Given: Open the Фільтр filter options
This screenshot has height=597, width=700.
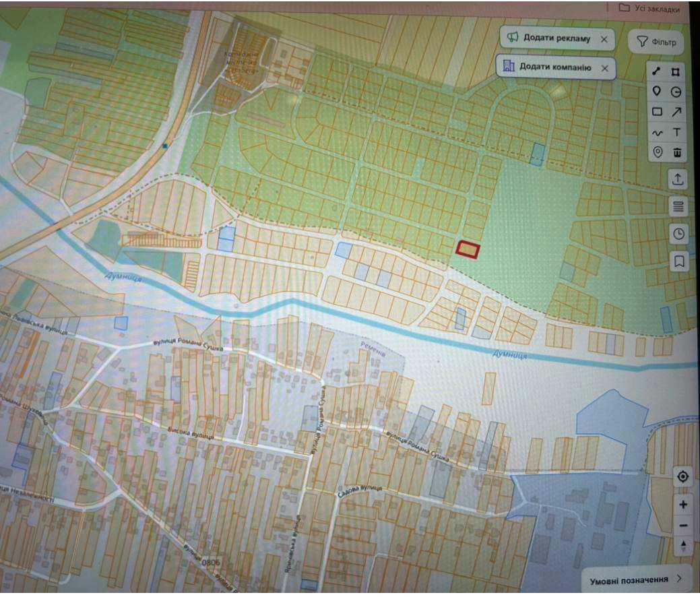Looking at the screenshot, I should pos(656,42).
